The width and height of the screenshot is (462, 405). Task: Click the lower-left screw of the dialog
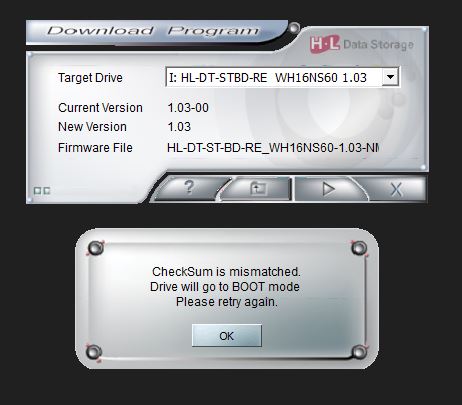[x=94, y=352]
